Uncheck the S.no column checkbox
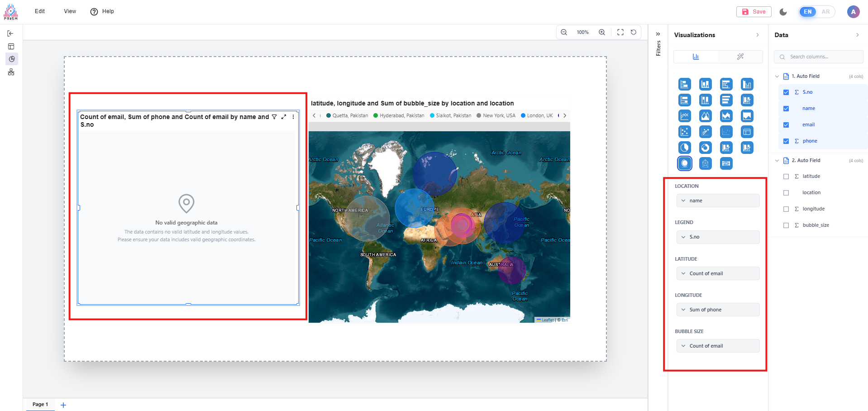Viewport: 868px width, 411px height. [x=786, y=92]
